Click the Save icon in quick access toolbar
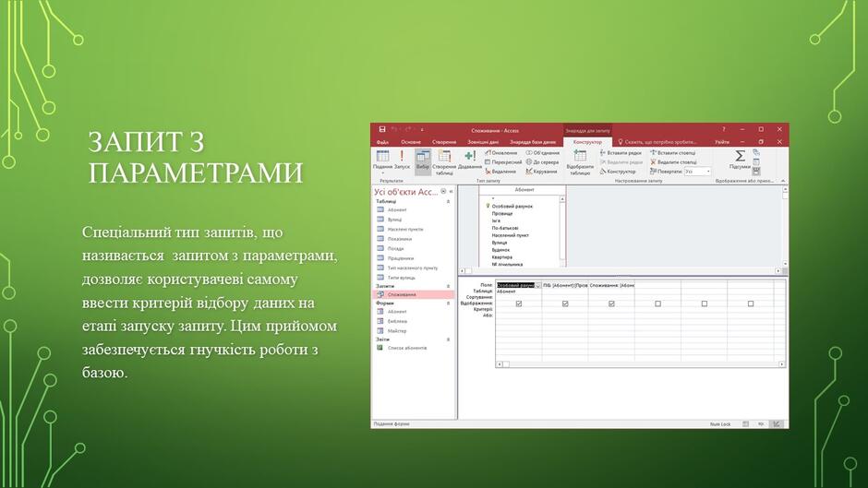The width and height of the screenshot is (868, 488). (x=382, y=129)
